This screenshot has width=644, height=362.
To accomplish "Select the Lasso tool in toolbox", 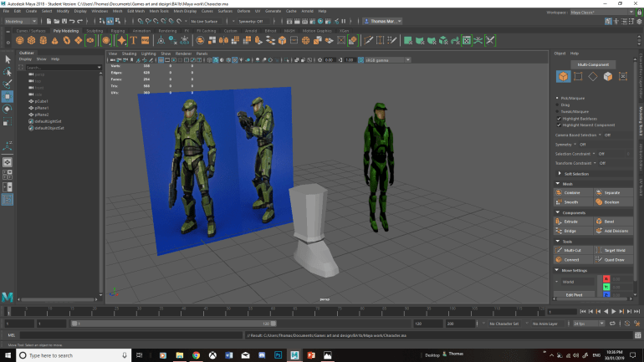I will tap(8, 72).
